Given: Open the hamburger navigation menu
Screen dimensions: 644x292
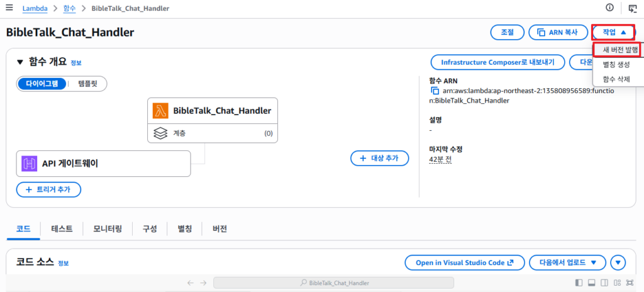Looking at the screenshot, I should [9, 8].
